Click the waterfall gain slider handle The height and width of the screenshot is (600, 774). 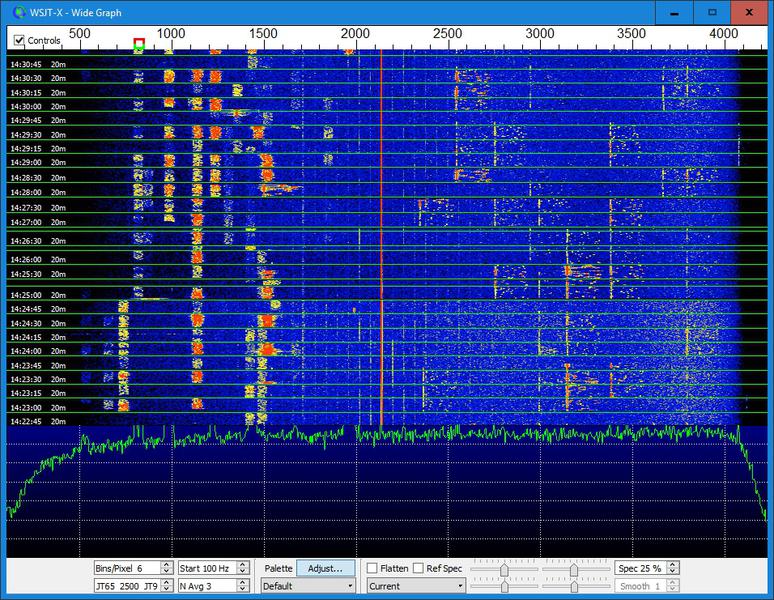[x=505, y=569]
